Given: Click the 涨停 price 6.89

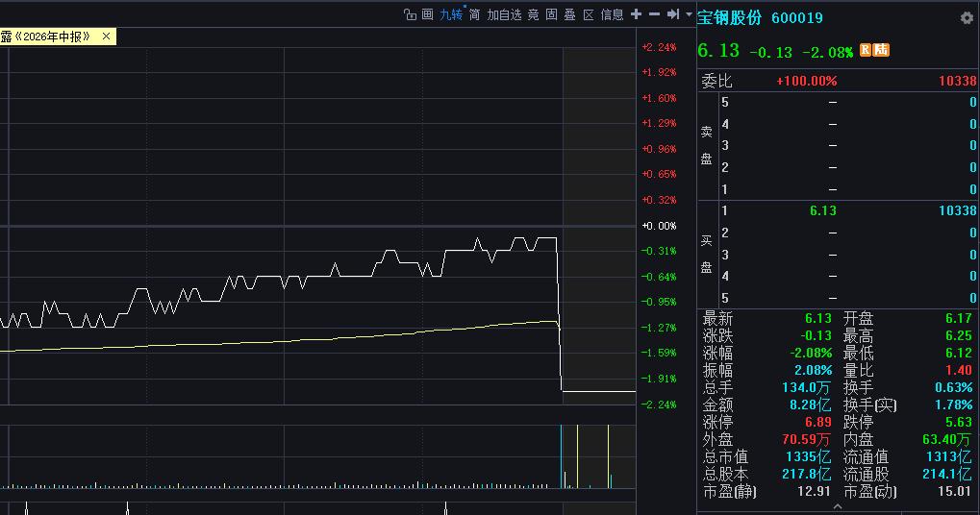Looking at the screenshot, I should tap(818, 422).
